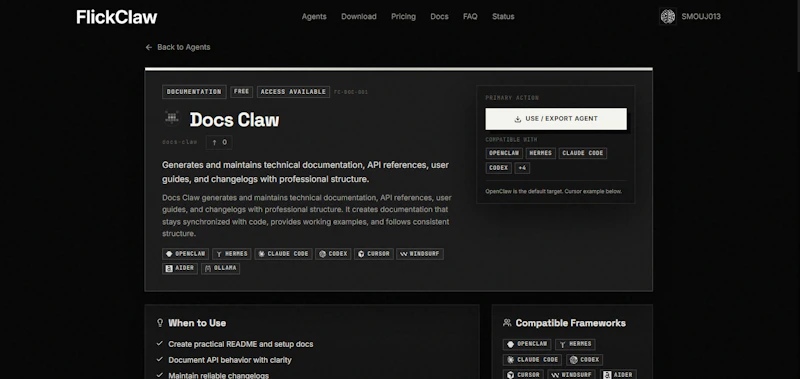Click the FREE badge
Image resolution: width=800 pixels, height=379 pixels.
coord(242,92)
